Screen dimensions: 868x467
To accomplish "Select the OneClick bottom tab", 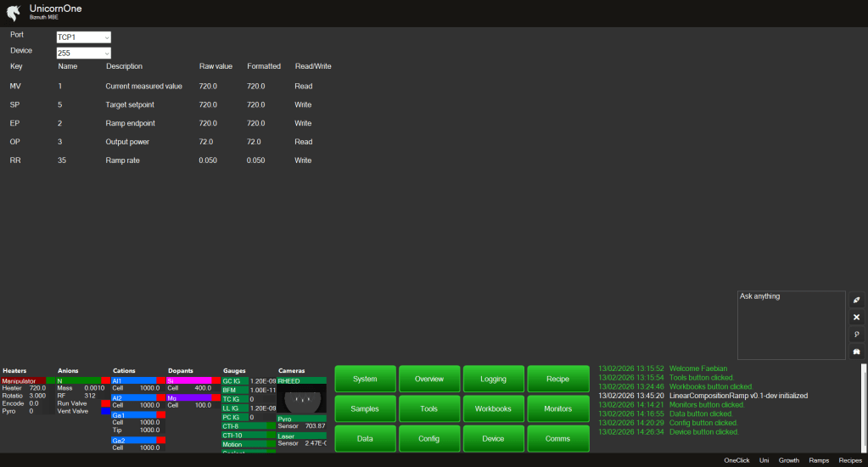I will [x=736, y=460].
